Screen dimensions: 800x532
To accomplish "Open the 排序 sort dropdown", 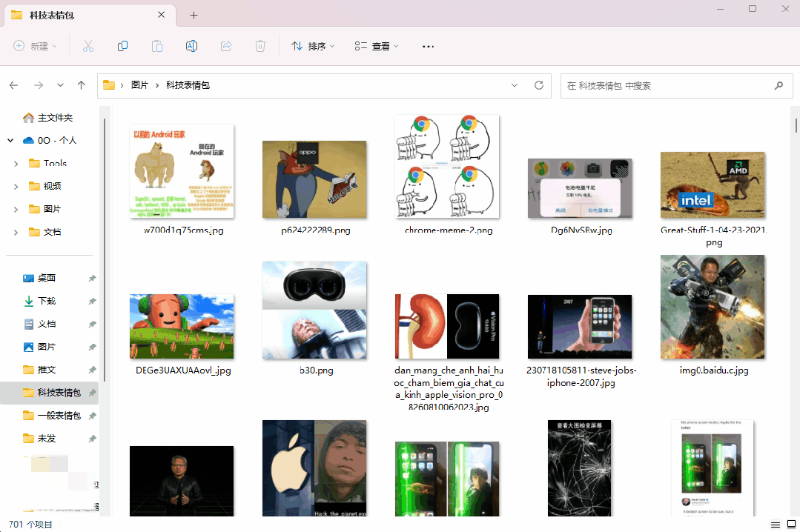I will [313, 47].
